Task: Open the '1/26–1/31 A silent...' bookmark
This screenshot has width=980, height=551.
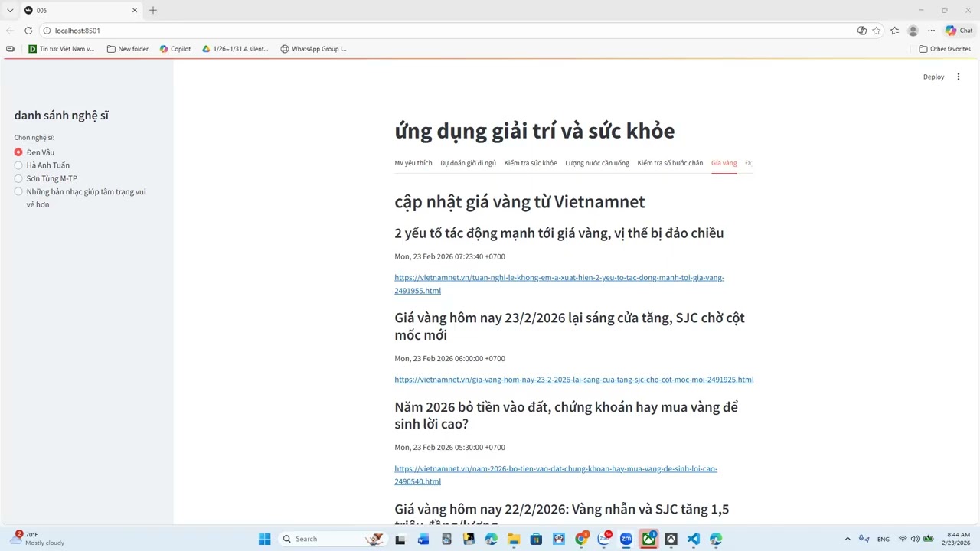Action: 235,49
